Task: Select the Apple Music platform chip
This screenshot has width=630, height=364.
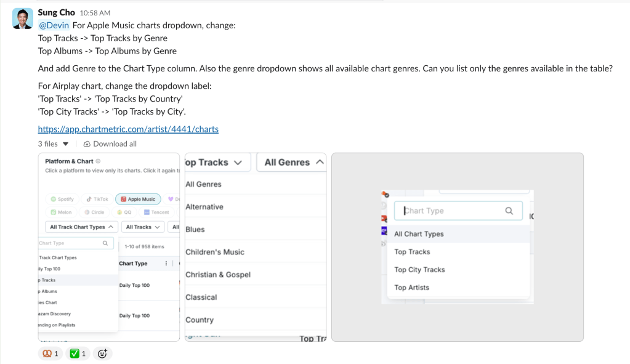Action: coord(138,200)
